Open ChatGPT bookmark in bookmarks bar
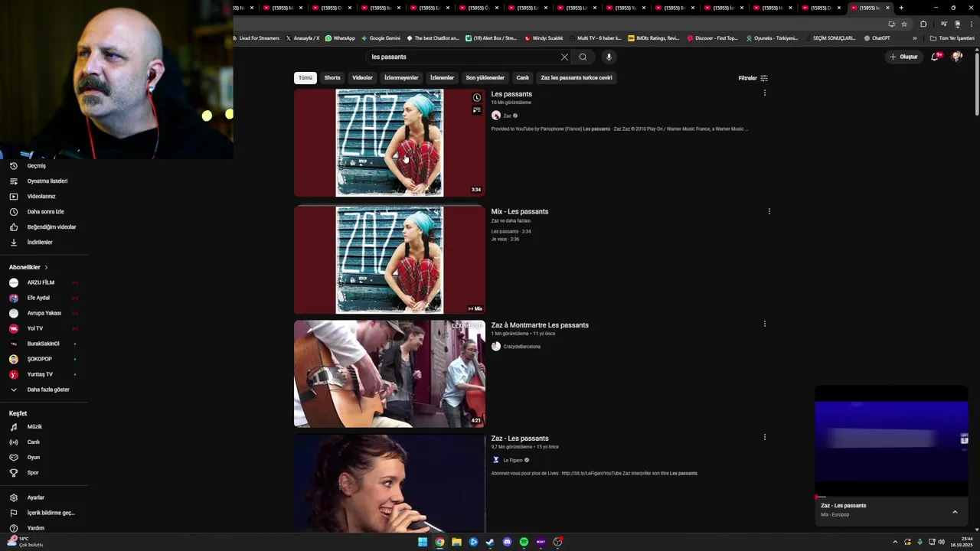Screen dimensions: 980x551 [877, 38]
